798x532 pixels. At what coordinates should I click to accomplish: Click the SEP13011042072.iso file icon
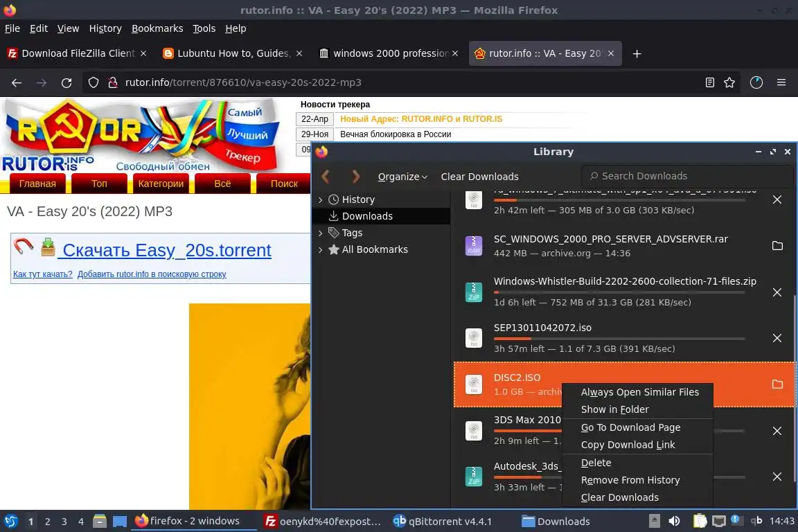(474, 338)
